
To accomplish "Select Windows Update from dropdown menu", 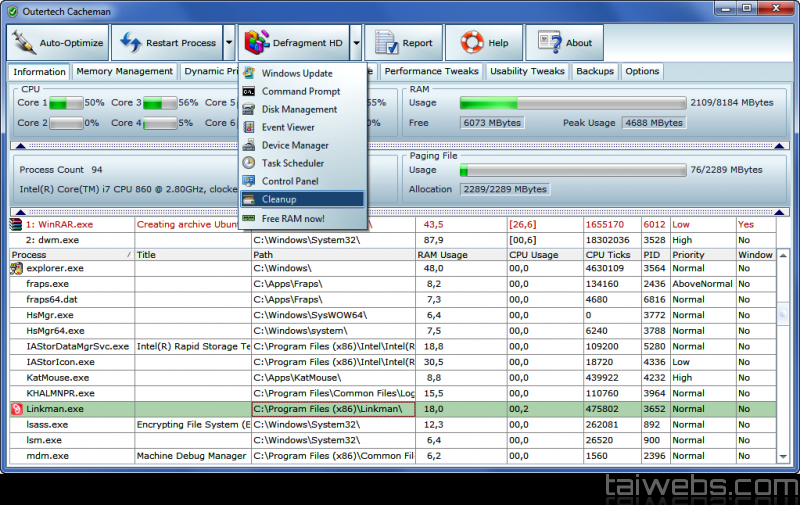I will point(297,74).
